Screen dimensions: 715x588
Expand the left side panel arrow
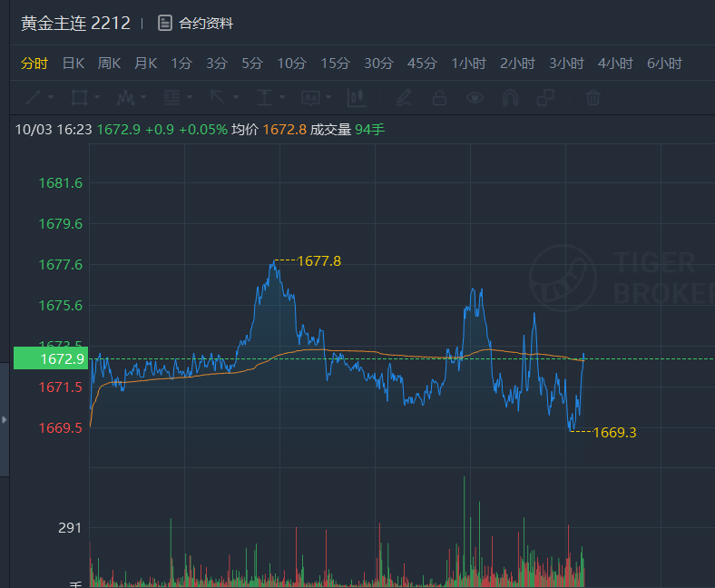(x=5, y=419)
